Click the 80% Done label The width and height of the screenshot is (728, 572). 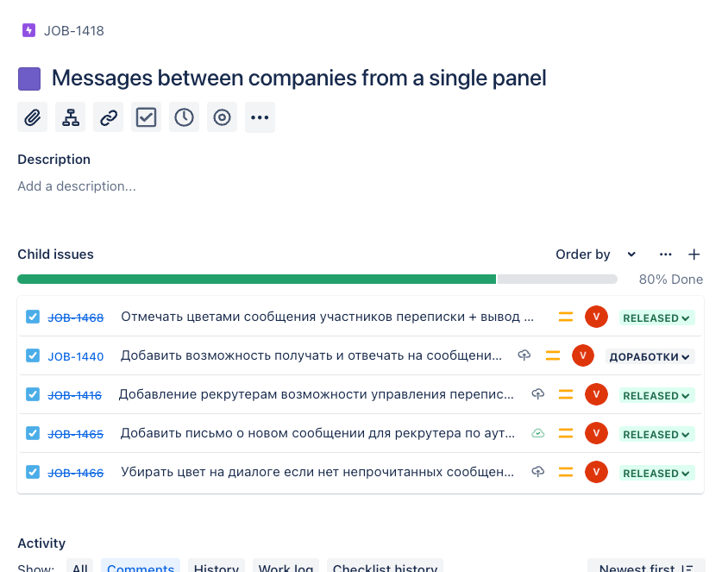tap(671, 280)
